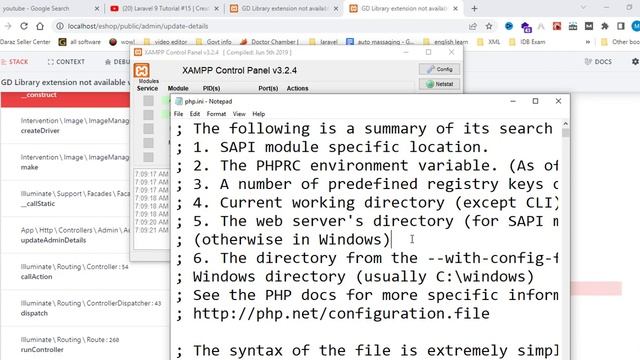Click the '7:09:21 AM' XAMPP log entry
Screen dimensions: 640x360
pyautogui.click(x=151, y=230)
